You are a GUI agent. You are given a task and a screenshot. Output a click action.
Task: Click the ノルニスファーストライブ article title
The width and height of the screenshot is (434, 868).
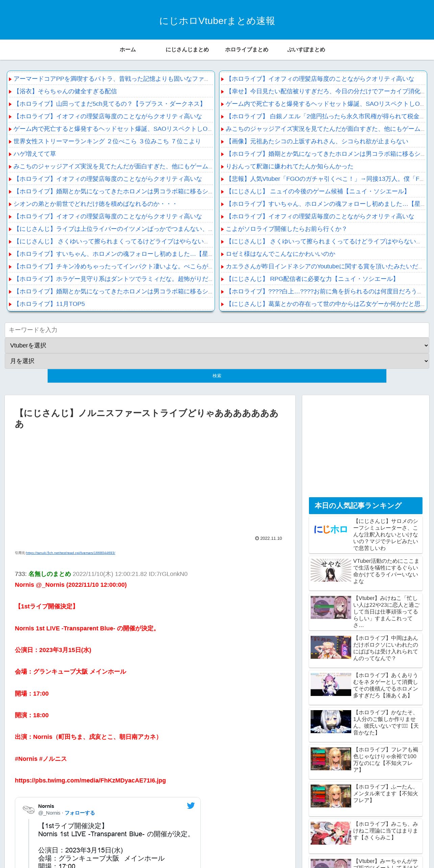(147, 418)
